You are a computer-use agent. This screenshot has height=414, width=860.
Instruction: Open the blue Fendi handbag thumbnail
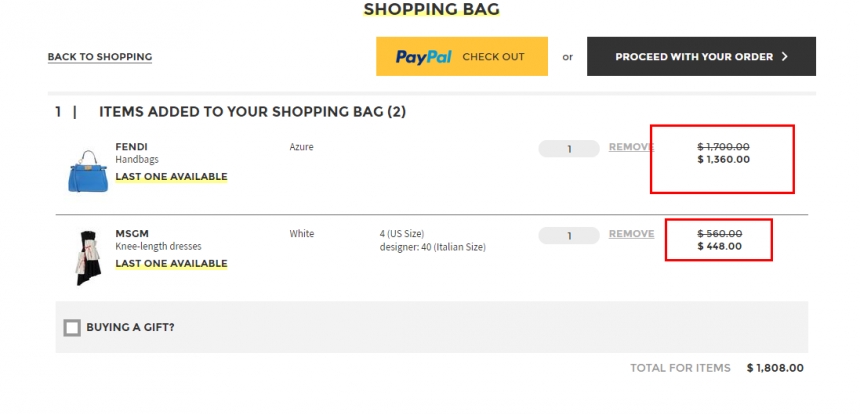pyautogui.click(x=88, y=171)
